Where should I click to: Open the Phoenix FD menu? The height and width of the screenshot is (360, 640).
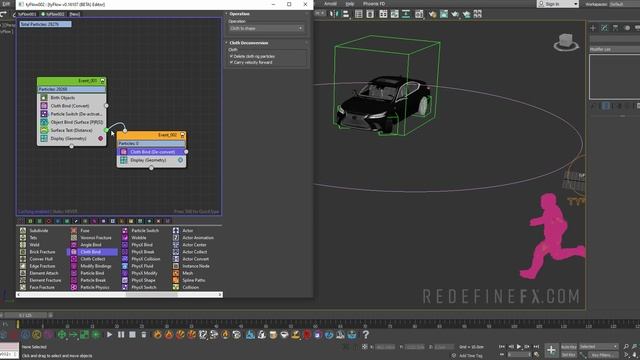pyautogui.click(x=374, y=4)
